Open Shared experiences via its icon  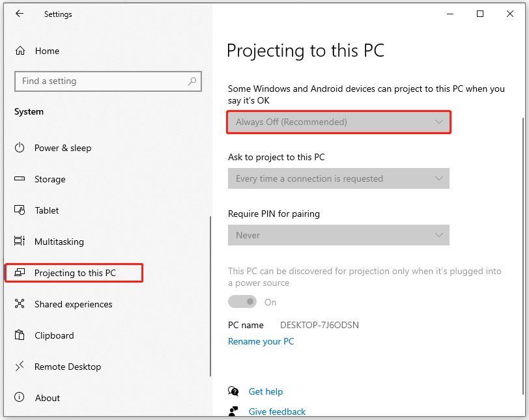point(20,304)
